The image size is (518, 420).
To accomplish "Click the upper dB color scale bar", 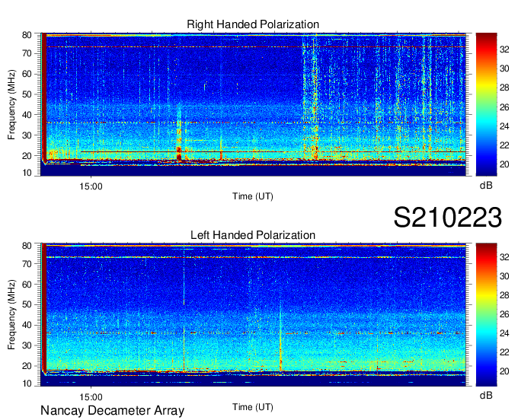I will 486,104.
